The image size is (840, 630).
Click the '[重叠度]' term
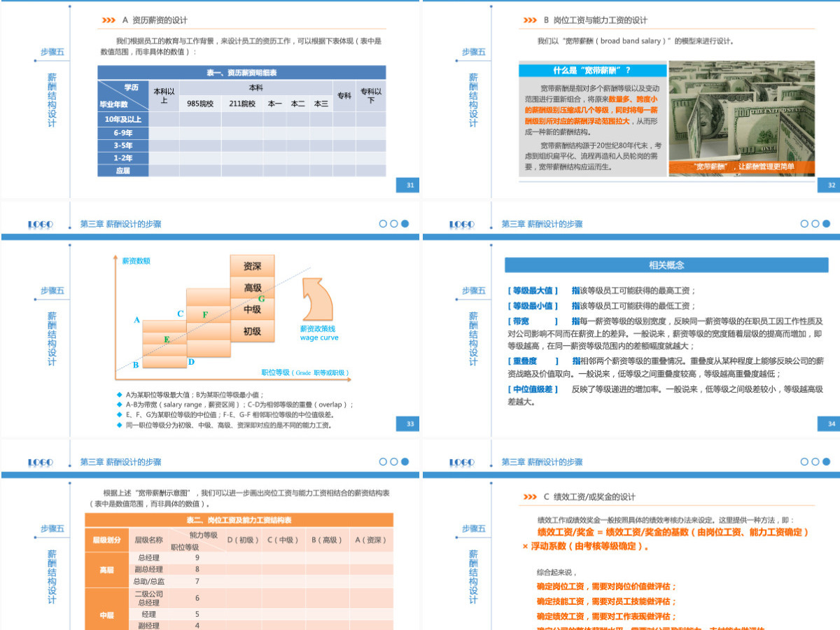coord(533,361)
